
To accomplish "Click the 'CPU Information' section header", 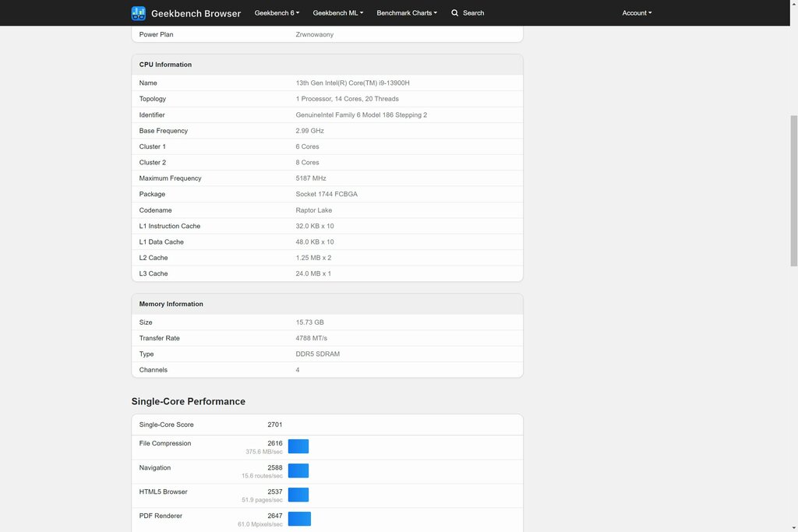I will (327, 65).
